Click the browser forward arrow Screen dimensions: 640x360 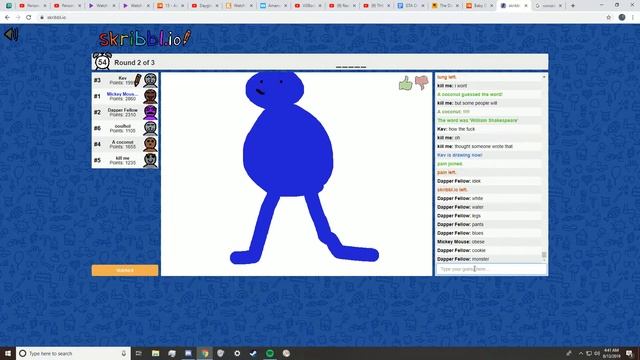pyautogui.click(x=18, y=17)
